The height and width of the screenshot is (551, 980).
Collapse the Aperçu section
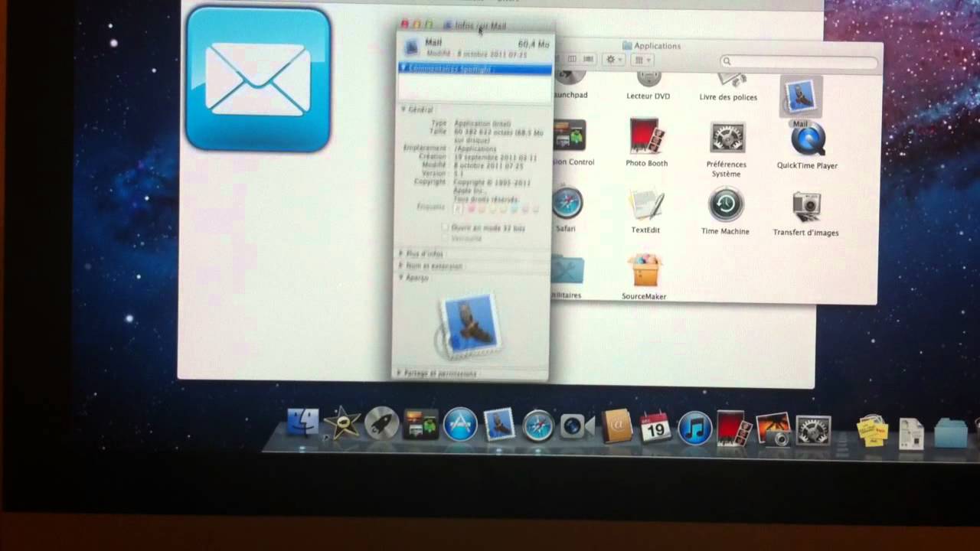pos(400,277)
